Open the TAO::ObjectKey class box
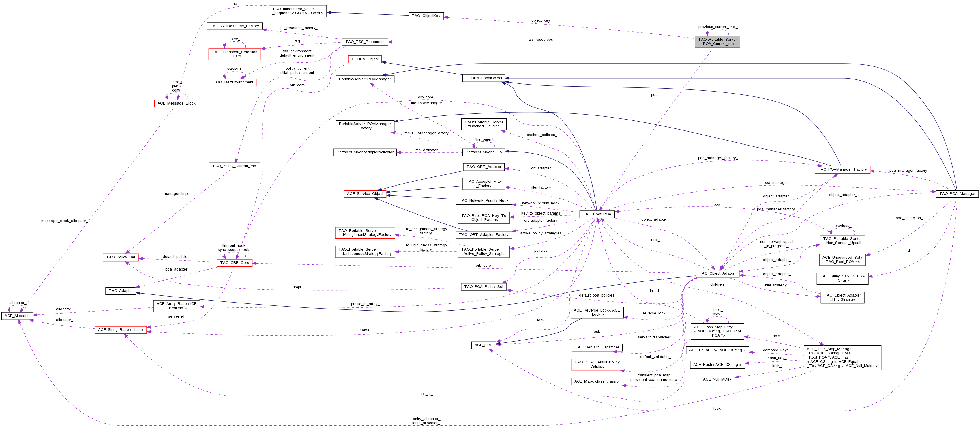The width and height of the screenshot is (980, 427). (x=426, y=16)
